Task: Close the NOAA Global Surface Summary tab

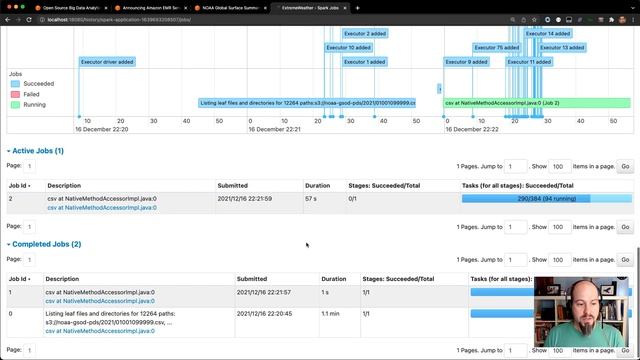Action: pos(265,8)
